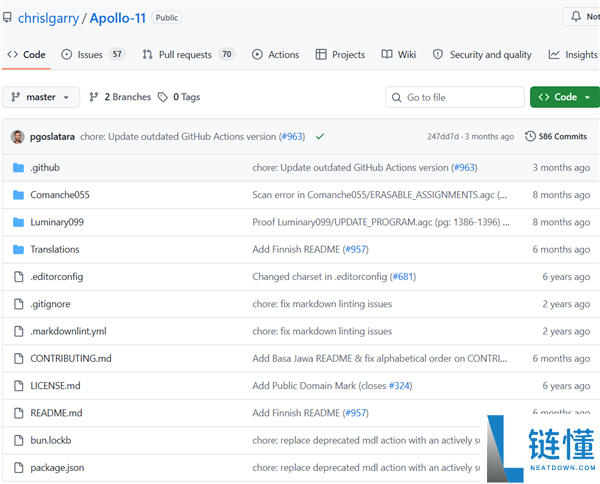Focus the Go to file search field
This screenshot has width=600, height=484.
click(455, 97)
